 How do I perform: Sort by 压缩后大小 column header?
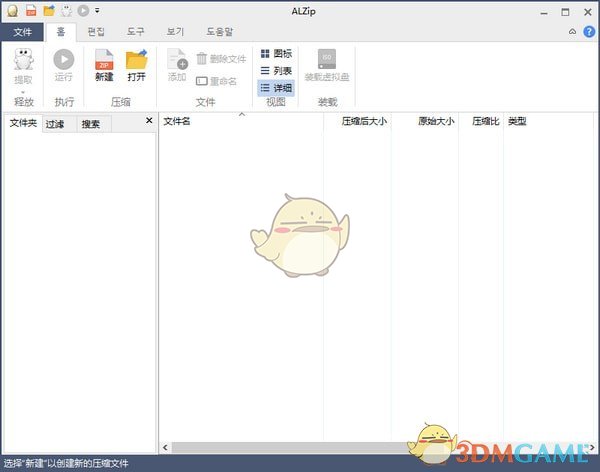click(x=357, y=121)
